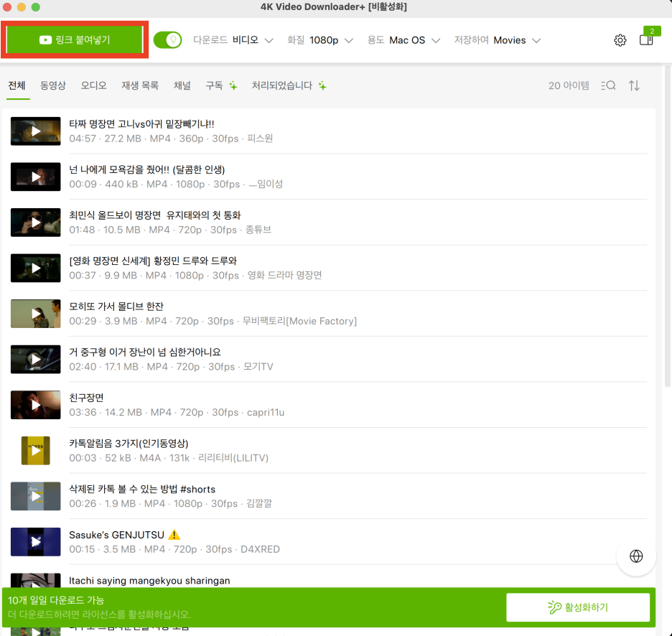This screenshot has height=636, width=672.
Task: Select the 전체 tab
Action: coord(17,85)
